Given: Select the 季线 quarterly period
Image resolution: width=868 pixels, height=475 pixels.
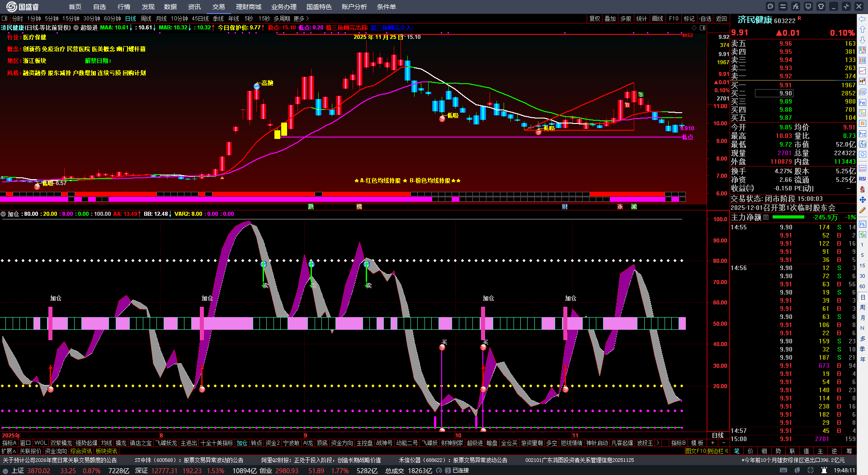Looking at the screenshot, I should coord(218,19).
